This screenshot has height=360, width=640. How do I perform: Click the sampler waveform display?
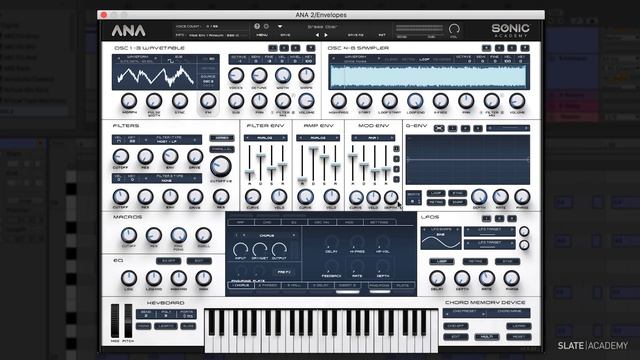[429, 77]
